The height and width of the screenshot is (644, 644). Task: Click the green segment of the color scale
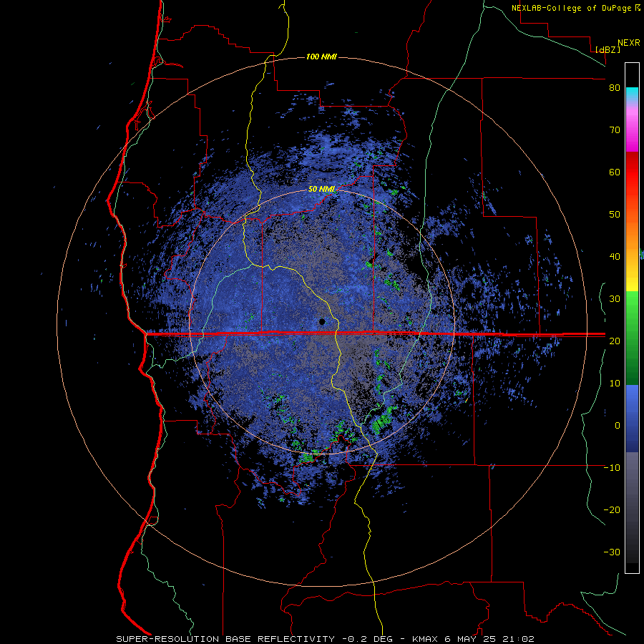632,338
